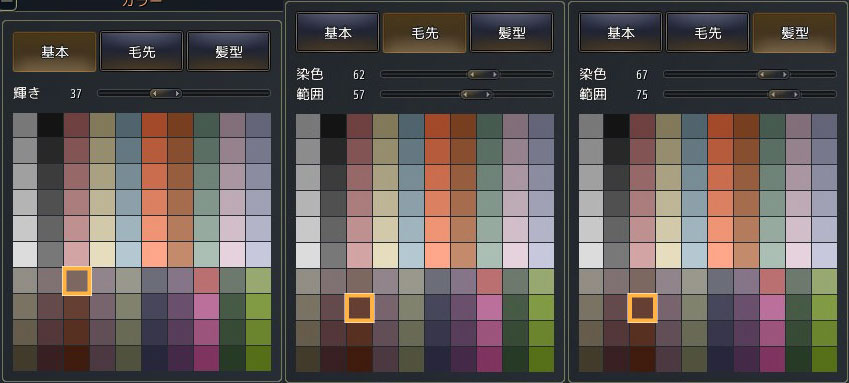Switch to 髪型 tab in the 輝き panel
Viewport: 849px width, 383px height.
coord(228,52)
